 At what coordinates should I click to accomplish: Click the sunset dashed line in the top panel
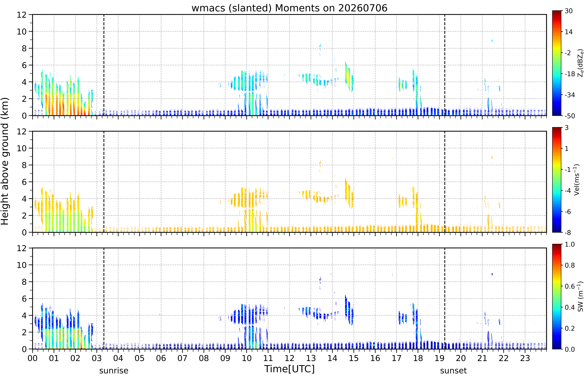(445, 65)
